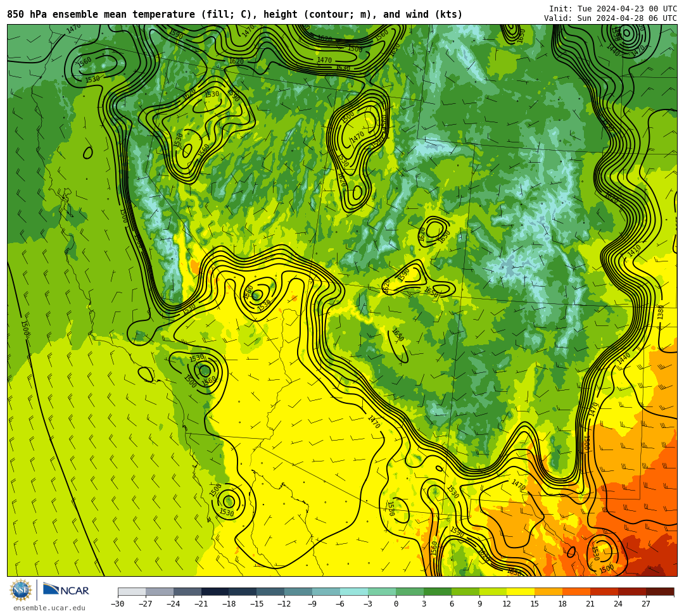Pick the light teal swatch from -9 to -6
Screen dimensions: 684x616
pos(326,591)
